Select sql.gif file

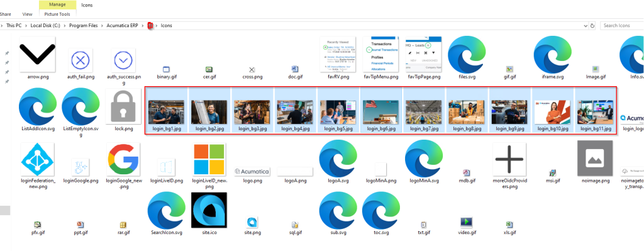[x=295, y=225]
